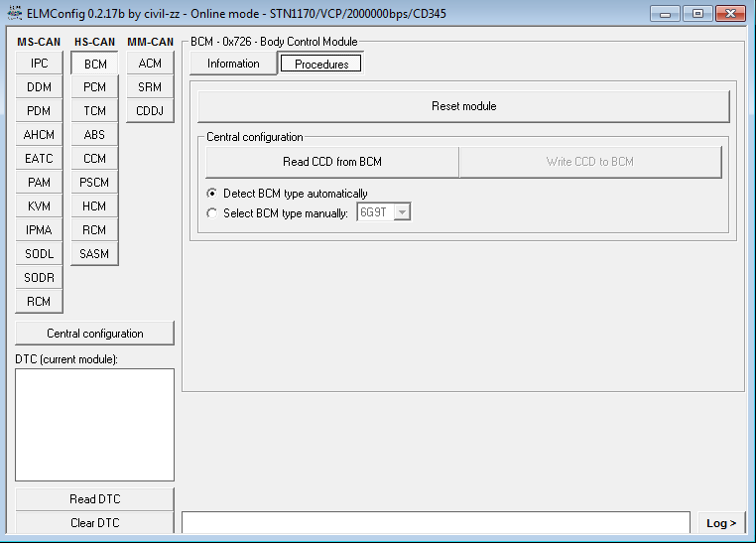
Task: Select the SRM module
Action: pos(150,86)
